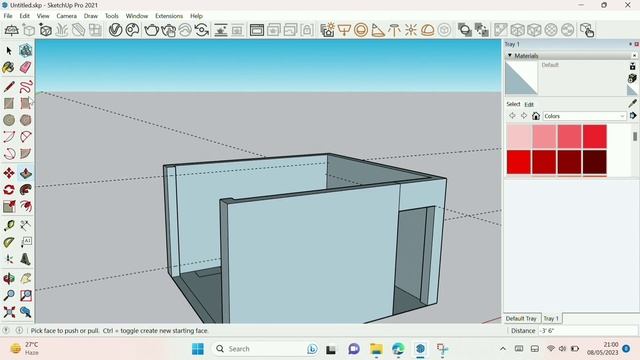Add a V-Ray dome light
Image resolution: width=640 pixels, height=360 pixels.
(x=427, y=30)
